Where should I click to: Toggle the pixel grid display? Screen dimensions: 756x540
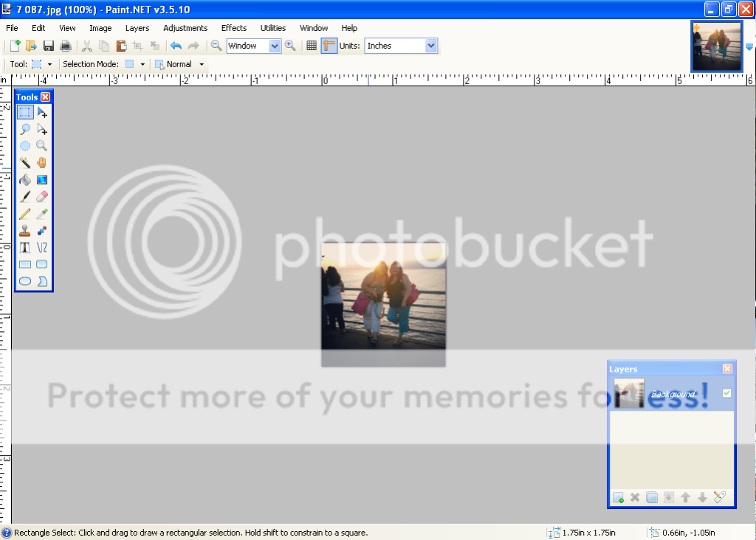312,46
